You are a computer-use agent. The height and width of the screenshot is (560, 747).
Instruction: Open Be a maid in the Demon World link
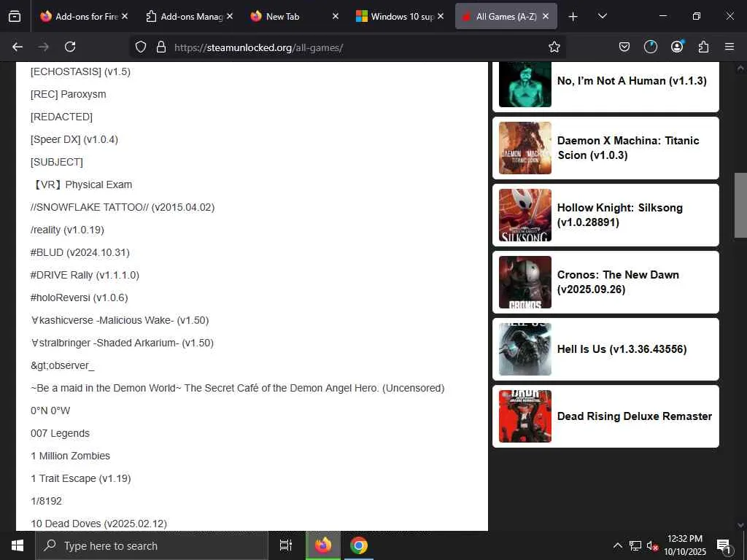coord(237,388)
